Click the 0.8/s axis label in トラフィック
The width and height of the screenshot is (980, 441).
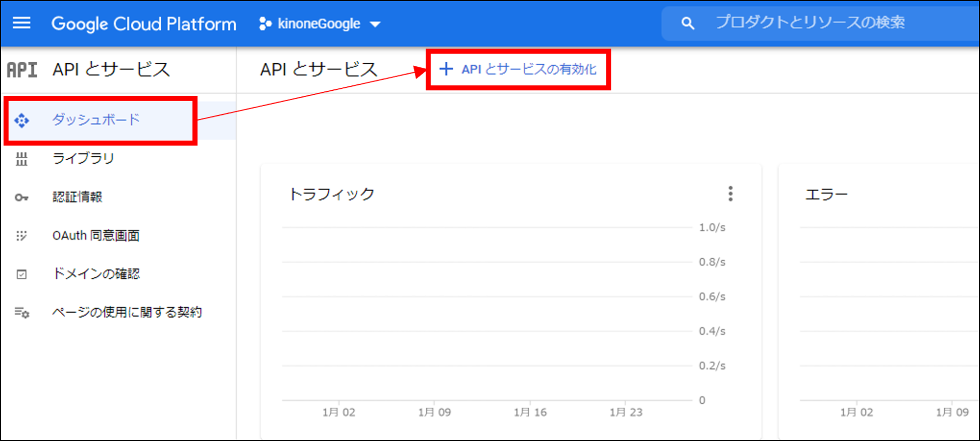[712, 262]
